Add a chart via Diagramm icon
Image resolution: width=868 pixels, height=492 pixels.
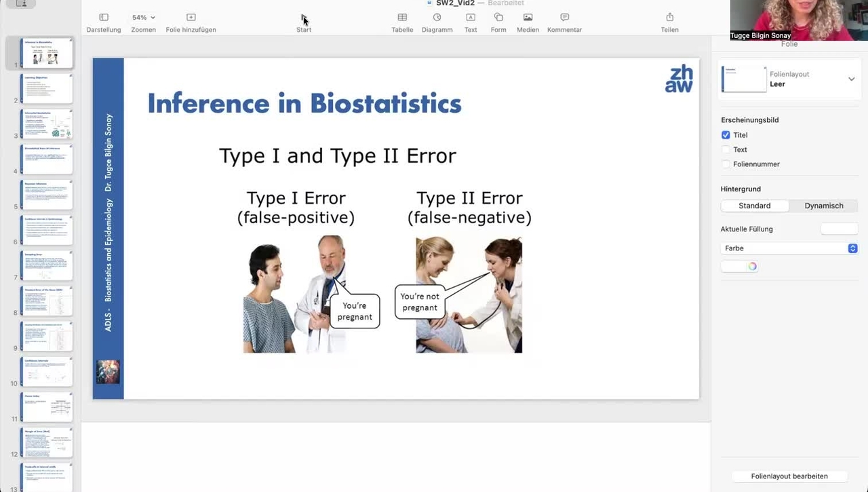tap(437, 18)
